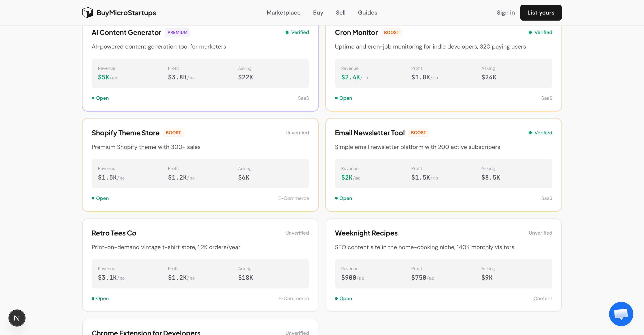Click the BOOST badge on Shopify Theme Store
Screen dimensions: 644x335
[173, 133]
